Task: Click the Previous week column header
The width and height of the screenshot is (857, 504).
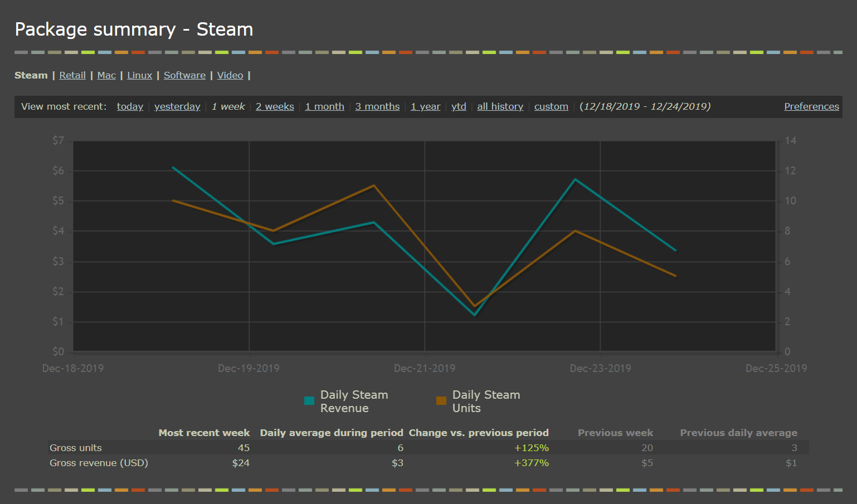Action: [615, 433]
